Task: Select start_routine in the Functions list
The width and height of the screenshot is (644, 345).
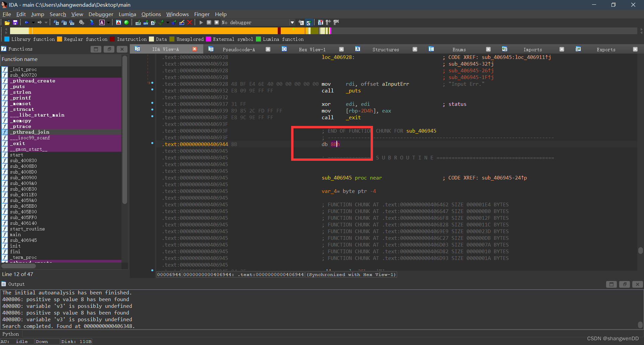Action: (27, 229)
